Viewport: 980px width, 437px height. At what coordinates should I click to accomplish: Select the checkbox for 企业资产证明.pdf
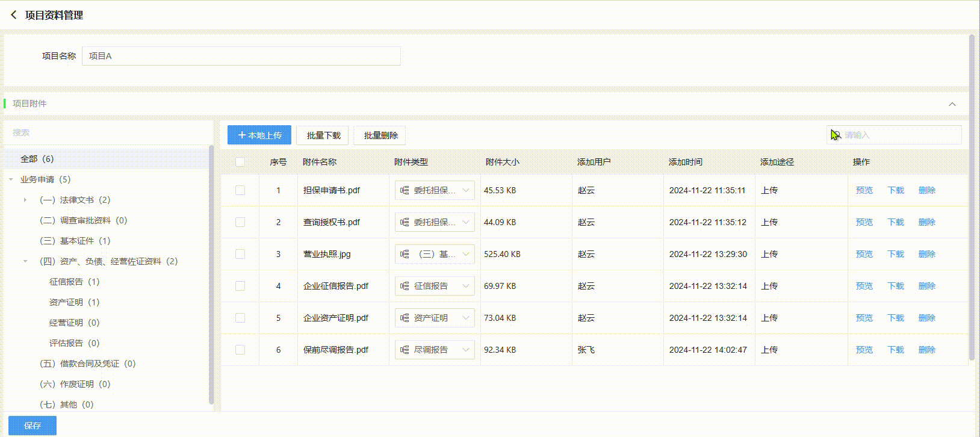[x=240, y=318]
